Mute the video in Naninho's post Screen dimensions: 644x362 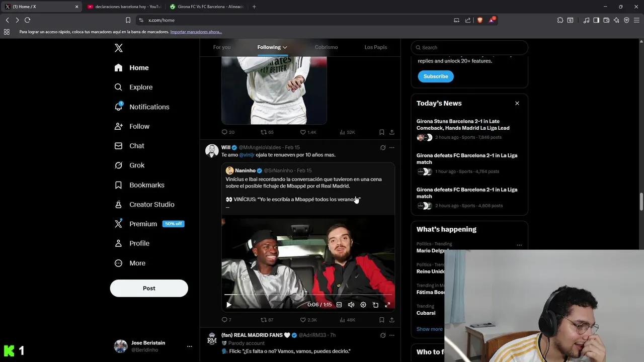click(x=351, y=305)
